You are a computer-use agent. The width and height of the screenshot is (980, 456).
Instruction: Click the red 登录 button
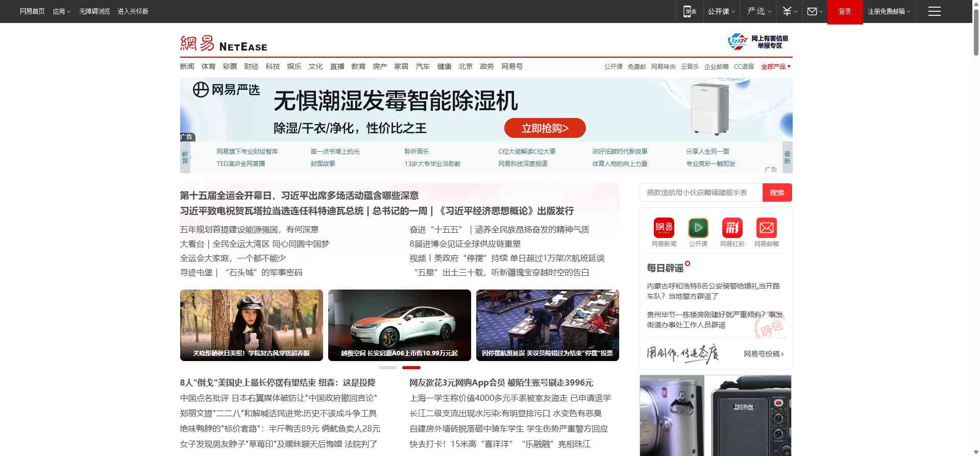(x=845, y=11)
